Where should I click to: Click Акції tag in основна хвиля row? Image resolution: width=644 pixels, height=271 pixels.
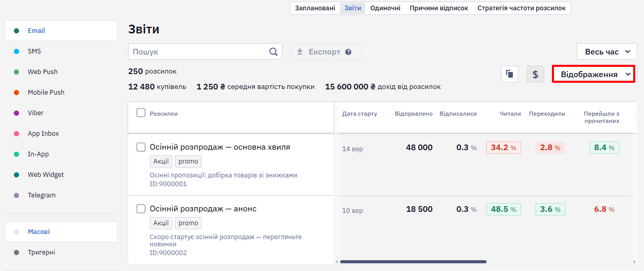tap(161, 161)
